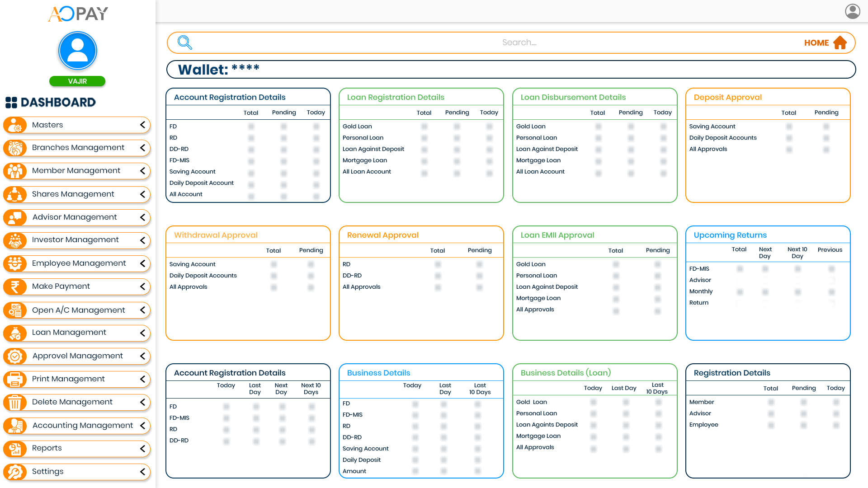Select the Loan Management icon
The height and width of the screenshot is (488, 868).
15,333
